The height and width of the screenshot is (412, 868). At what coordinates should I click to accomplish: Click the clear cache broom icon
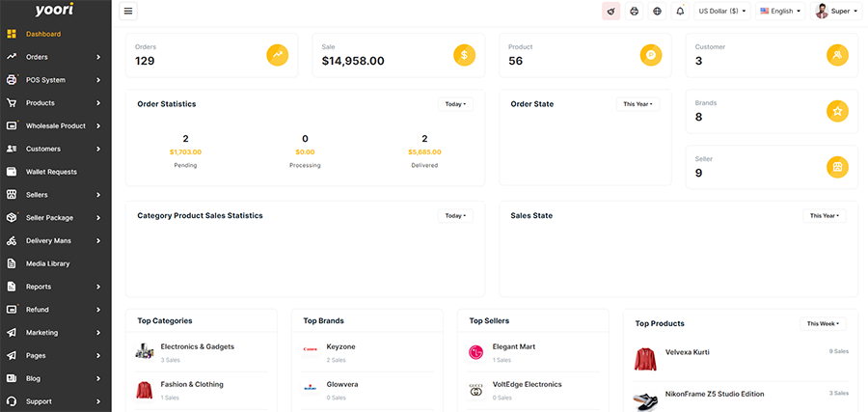point(610,12)
